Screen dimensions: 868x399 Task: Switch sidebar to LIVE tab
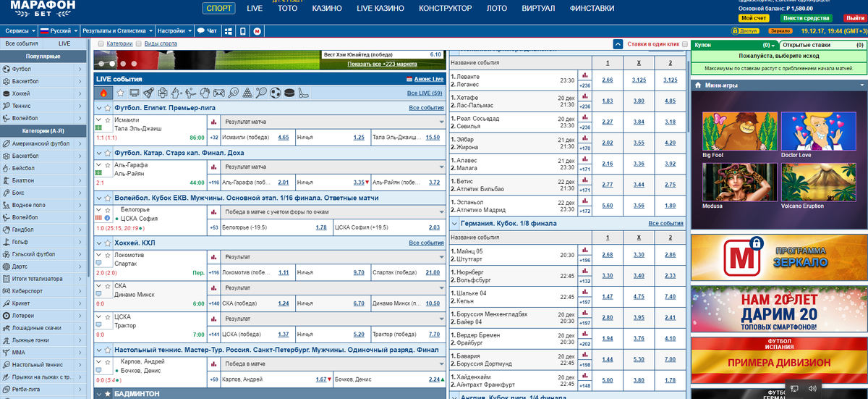point(64,43)
